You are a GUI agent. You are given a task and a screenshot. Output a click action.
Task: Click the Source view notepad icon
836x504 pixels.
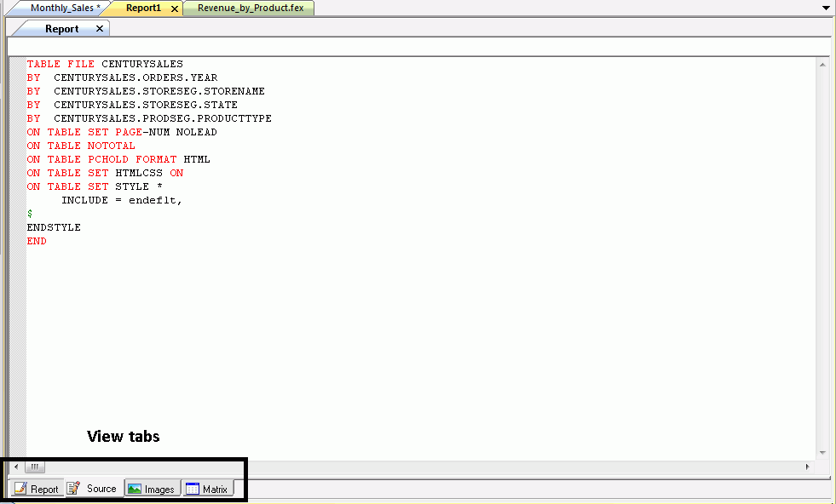point(73,488)
